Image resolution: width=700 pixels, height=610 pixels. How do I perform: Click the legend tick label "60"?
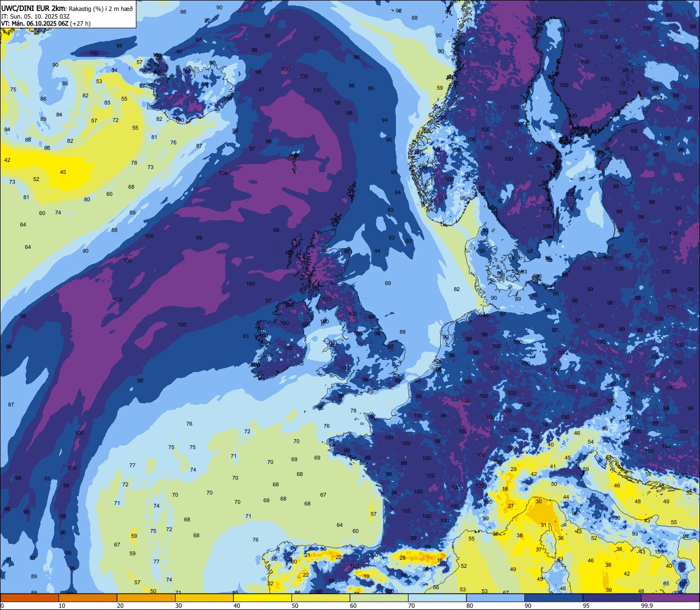pyautogui.click(x=353, y=606)
